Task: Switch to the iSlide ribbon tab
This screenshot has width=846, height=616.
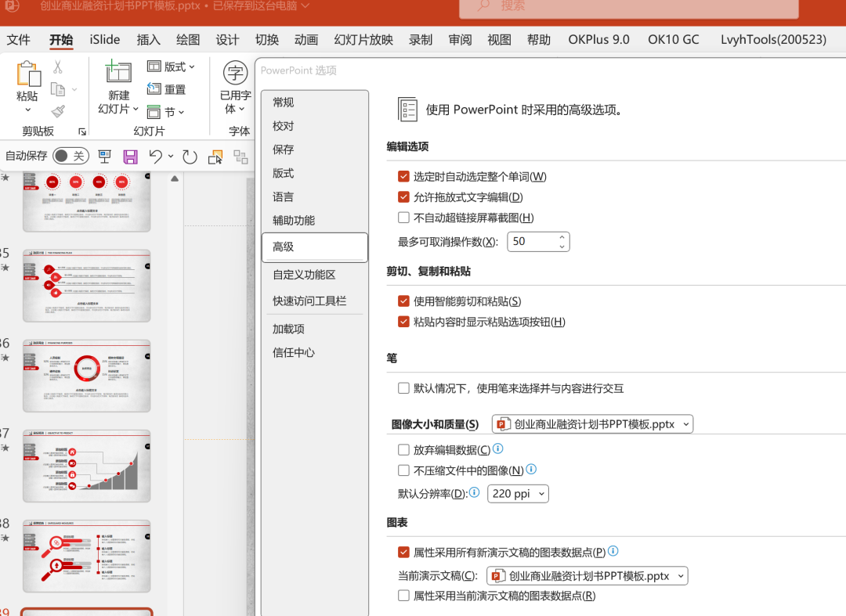Action: point(105,40)
